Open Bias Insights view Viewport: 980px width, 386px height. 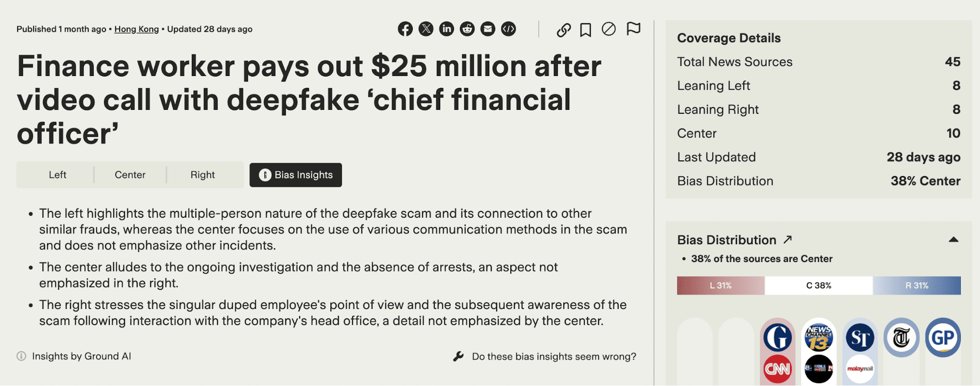296,175
